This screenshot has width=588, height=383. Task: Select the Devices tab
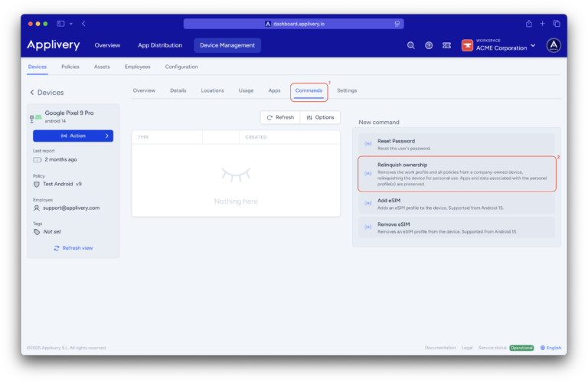(x=37, y=67)
